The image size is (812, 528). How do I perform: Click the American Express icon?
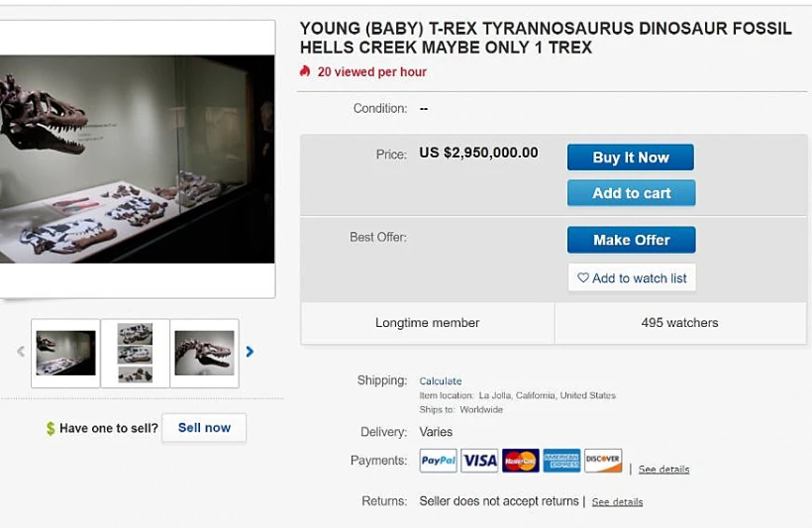(x=561, y=461)
